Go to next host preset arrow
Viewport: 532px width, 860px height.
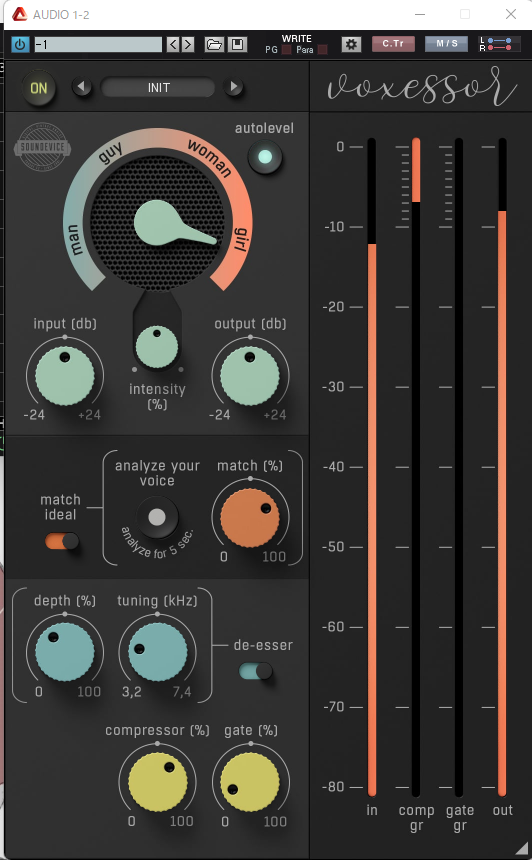pyautogui.click(x=188, y=44)
